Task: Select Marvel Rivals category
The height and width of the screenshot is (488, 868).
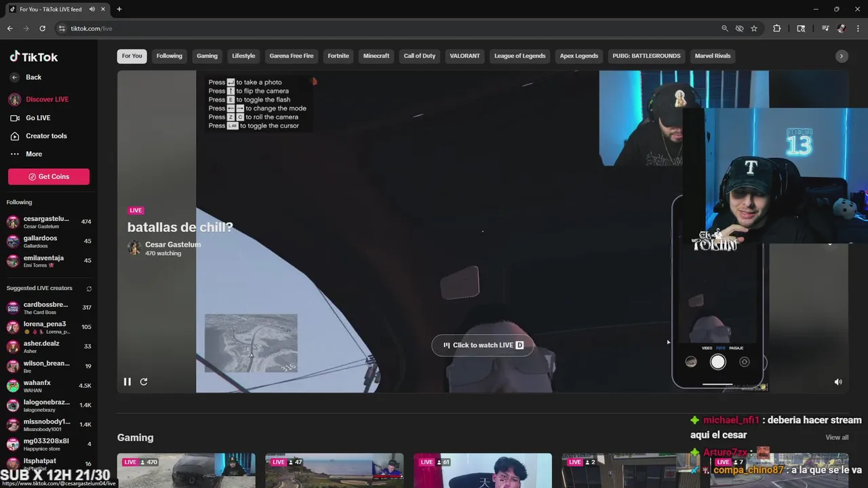Action: pos(713,56)
